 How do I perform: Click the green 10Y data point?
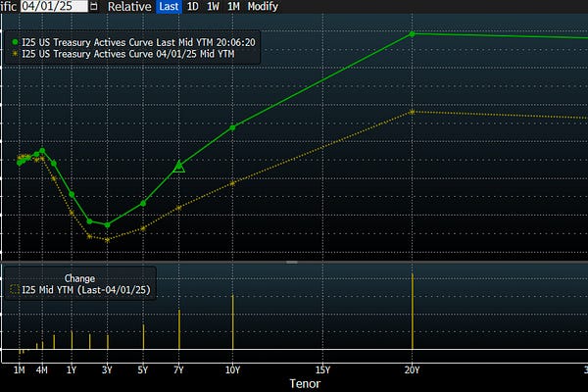click(x=232, y=127)
